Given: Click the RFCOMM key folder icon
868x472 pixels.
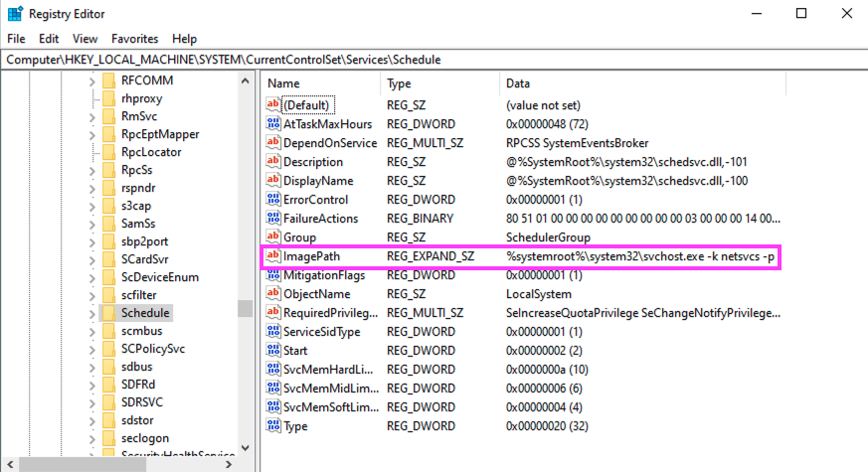Looking at the screenshot, I should click(x=108, y=80).
